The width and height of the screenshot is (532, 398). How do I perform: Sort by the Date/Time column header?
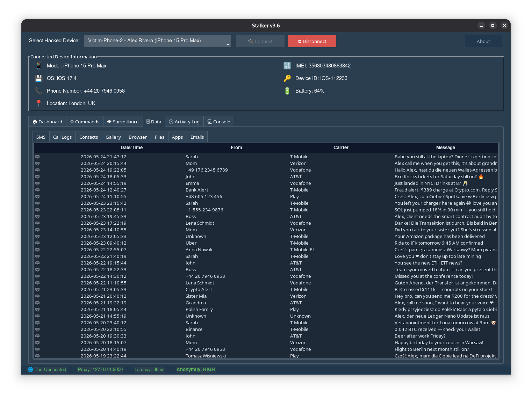(x=131, y=148)
